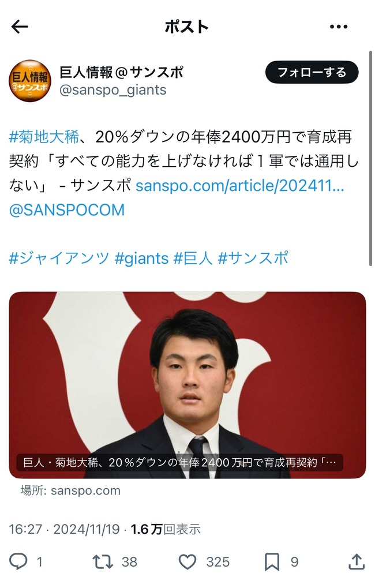Viewport: 375px width, 588px height.
Task: Click the vertical scrollbar on right edge
Action: coord(370,158)
